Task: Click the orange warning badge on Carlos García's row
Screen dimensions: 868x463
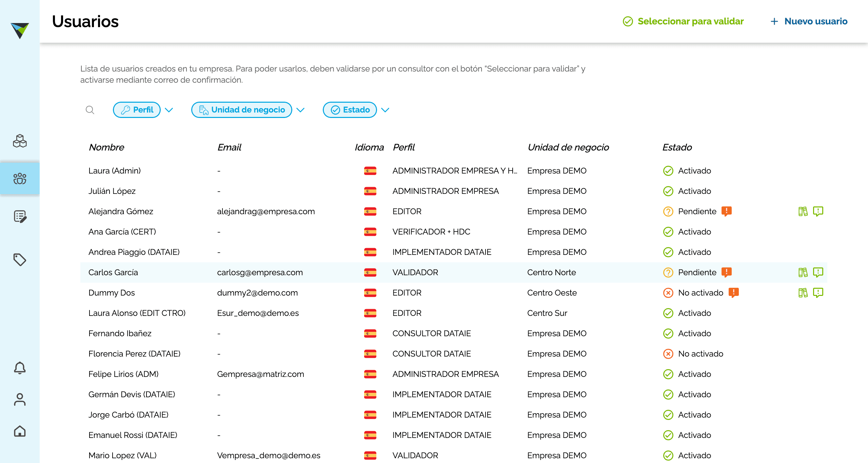Action: point(727,272)
